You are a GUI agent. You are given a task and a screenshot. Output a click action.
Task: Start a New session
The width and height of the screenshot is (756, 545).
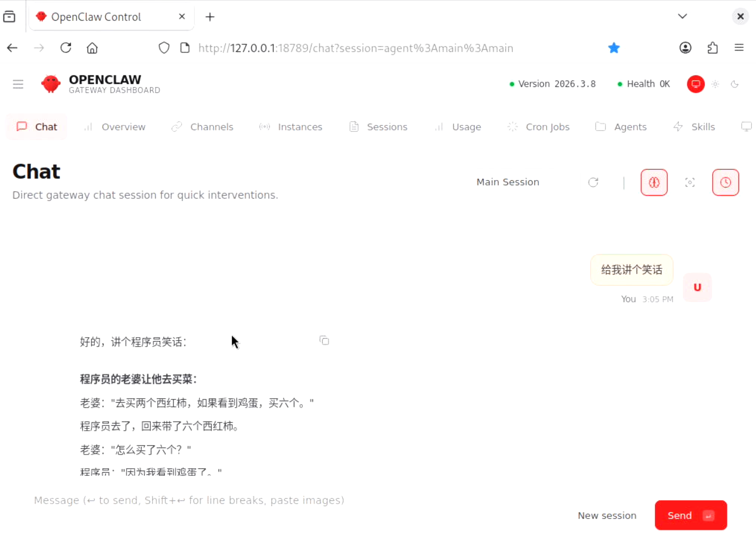607,515
